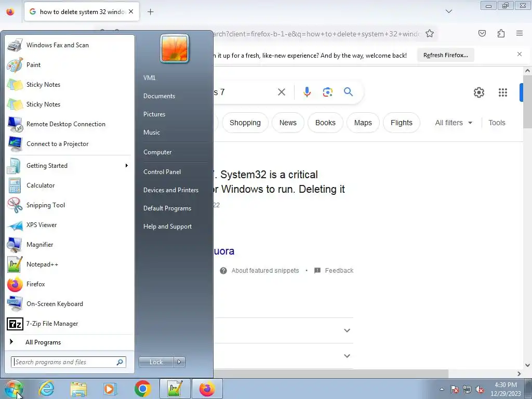
Task: Select the News filter tab
Action: (288, 123)
